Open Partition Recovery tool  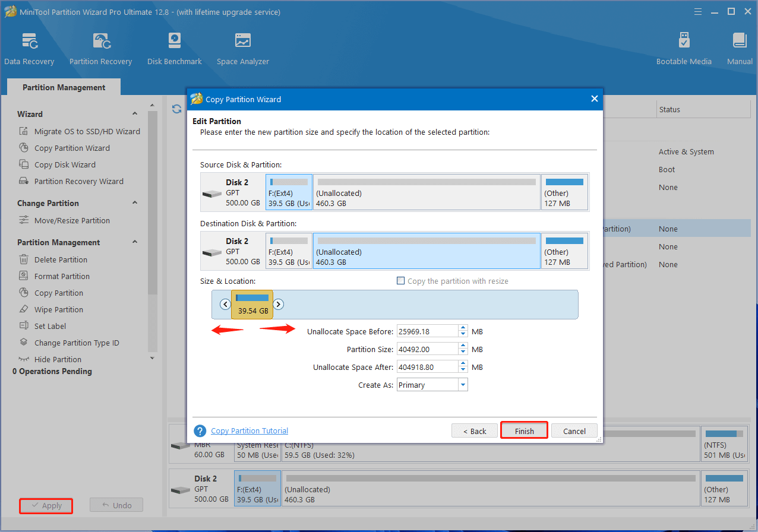point(100,49)
